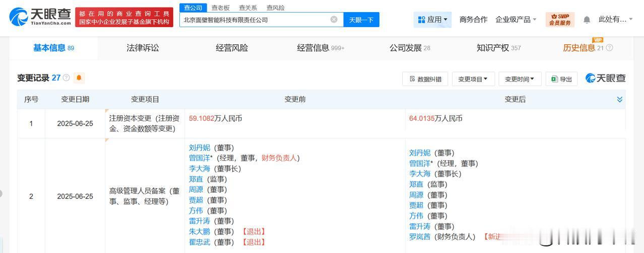Click the 59.1082万人民币 value
The width and height of the screenshot is (644, 253).
(216, 119)
